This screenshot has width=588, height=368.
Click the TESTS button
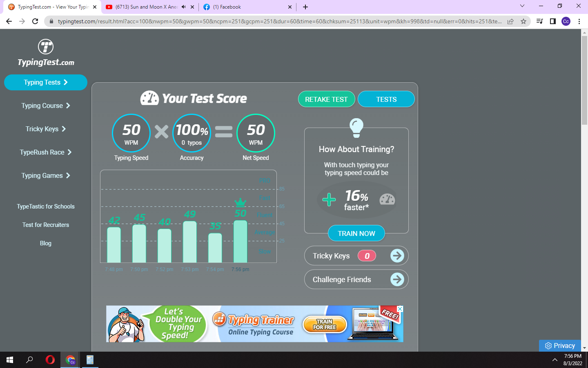[386, 99]
